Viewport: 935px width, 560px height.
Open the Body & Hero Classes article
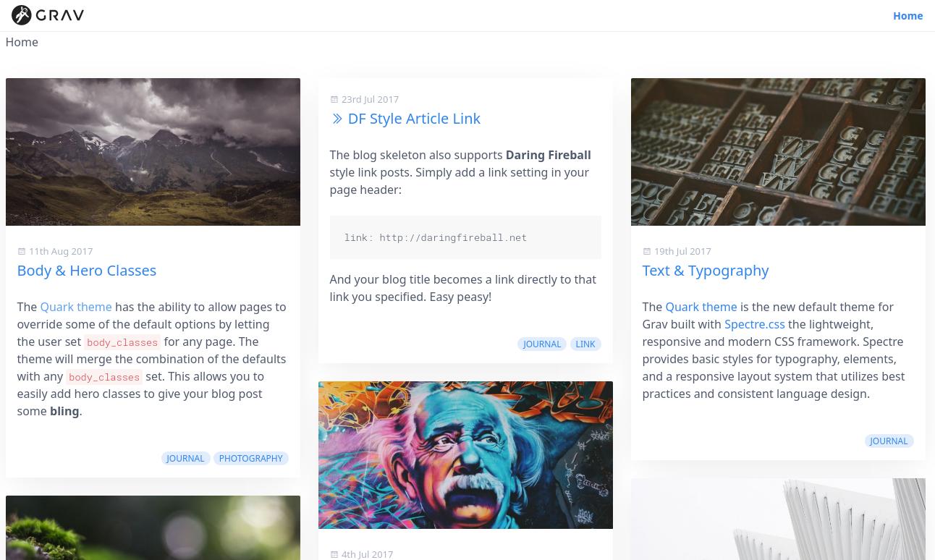pyautogui.click(x=87, y=270)
